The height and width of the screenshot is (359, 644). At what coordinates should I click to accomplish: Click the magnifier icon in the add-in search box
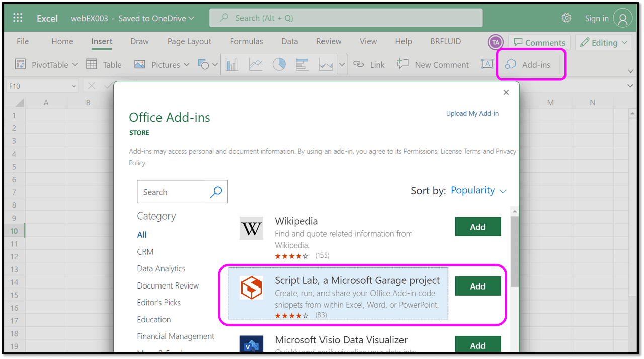click(216, 192)
